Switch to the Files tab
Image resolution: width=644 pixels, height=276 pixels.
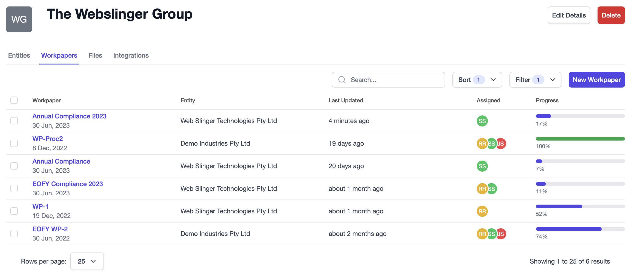pos(95,54)
